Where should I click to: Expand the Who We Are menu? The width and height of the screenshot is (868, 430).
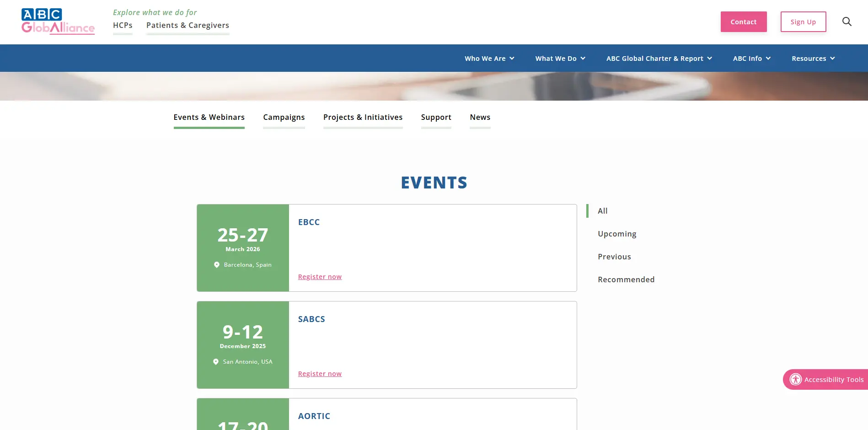(x=489, y=59)
